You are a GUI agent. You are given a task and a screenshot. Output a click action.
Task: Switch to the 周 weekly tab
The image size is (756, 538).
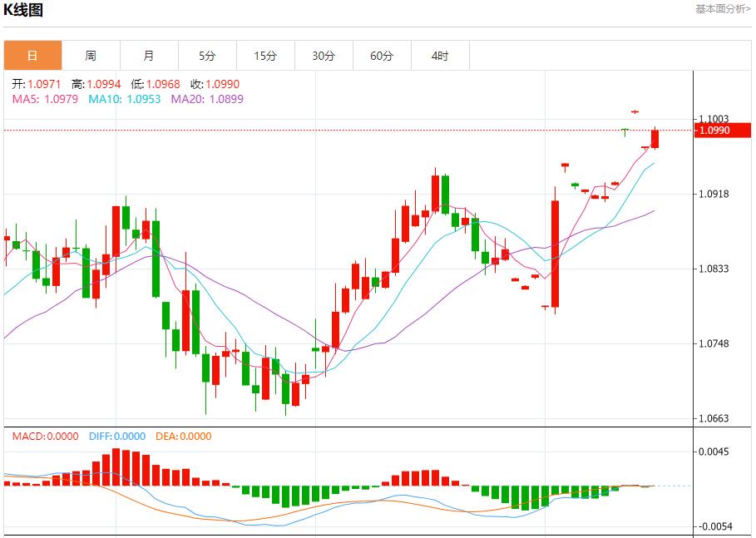tap(91, 56)
